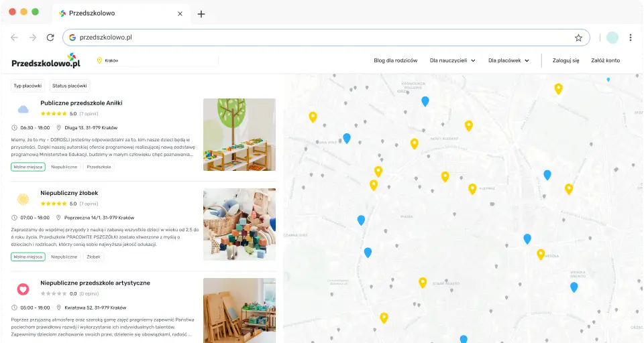Toggle the Wolne miejsca tag on Publiczne przedszkole Aniłki
644x343 pixels.
click(x=28, y=167)
